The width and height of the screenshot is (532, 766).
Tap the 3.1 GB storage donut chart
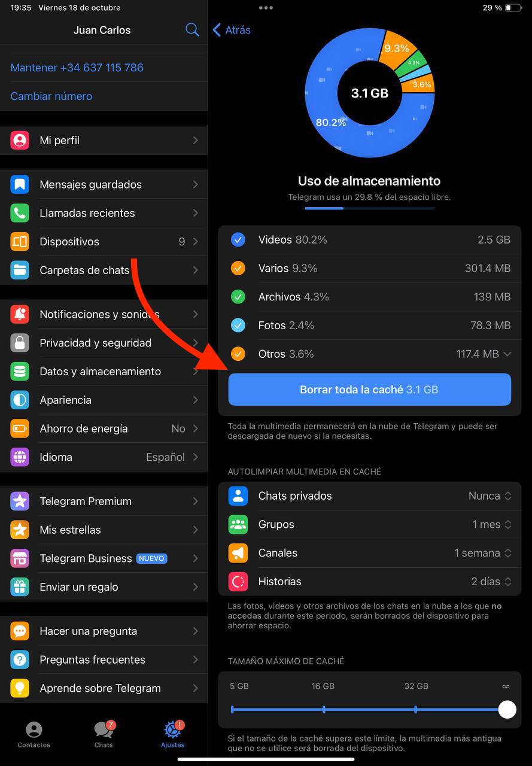tap(370, 93)
